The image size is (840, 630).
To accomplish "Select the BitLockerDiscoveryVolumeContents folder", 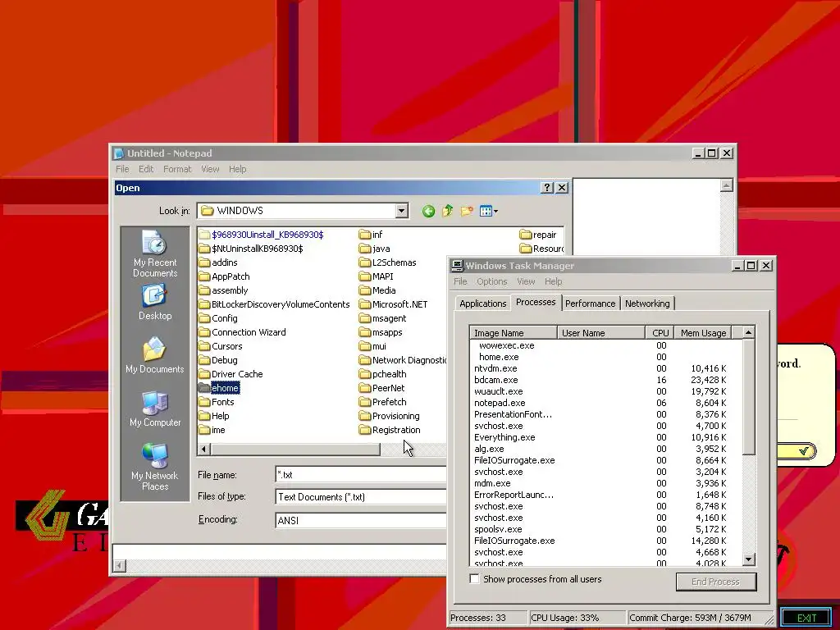I will tap(274, 304).
